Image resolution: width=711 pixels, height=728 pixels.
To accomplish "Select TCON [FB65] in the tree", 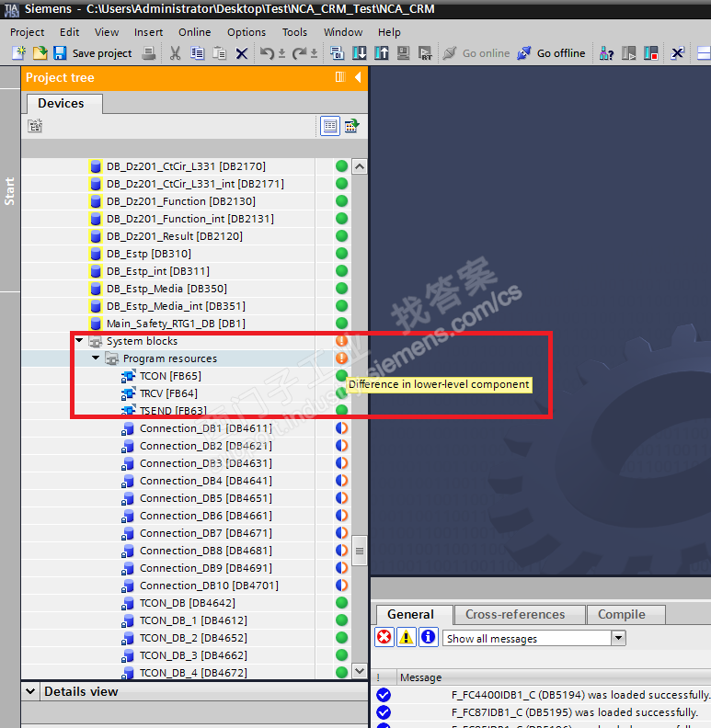I will pos(170,376).
